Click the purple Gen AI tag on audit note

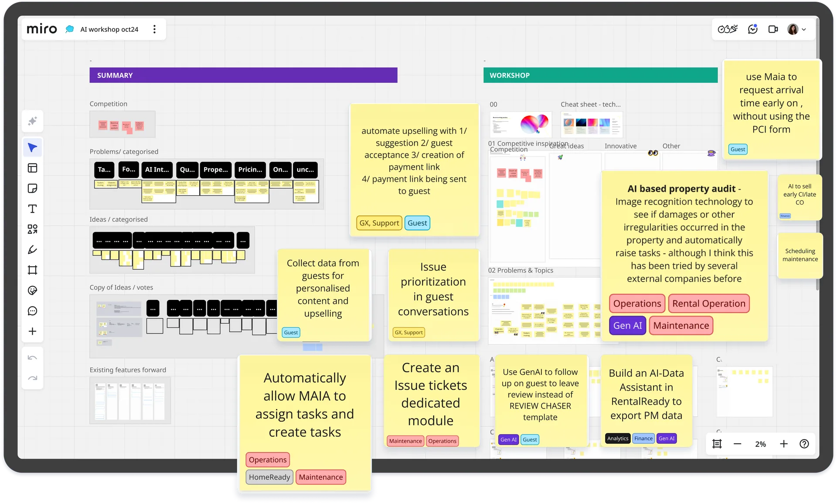(x=628, y=326)
